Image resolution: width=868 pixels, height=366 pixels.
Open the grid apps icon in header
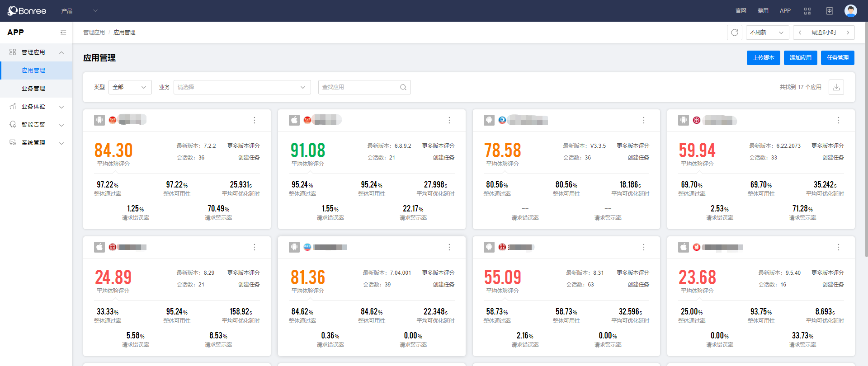point(807,11)
